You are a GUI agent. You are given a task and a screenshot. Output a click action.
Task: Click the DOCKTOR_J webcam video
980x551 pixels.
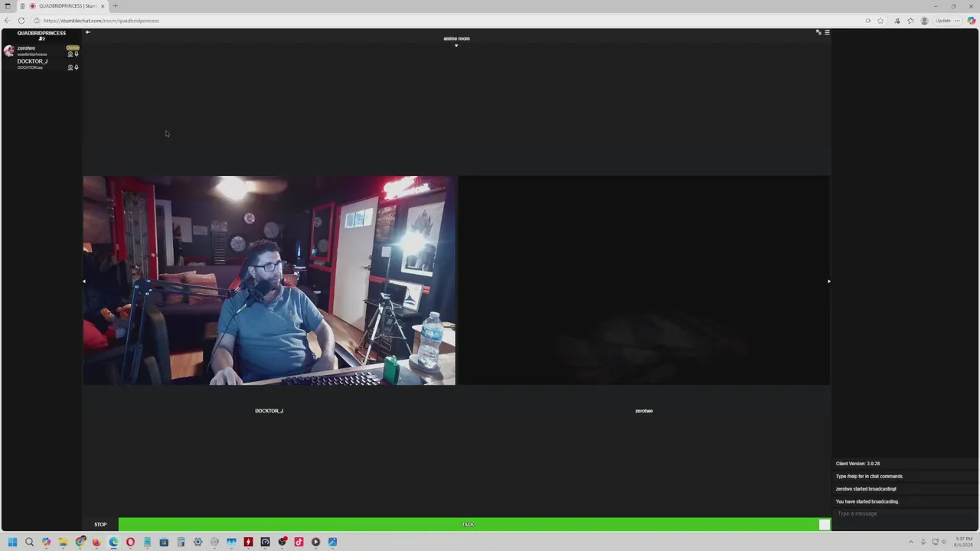[x=269, y=280]
